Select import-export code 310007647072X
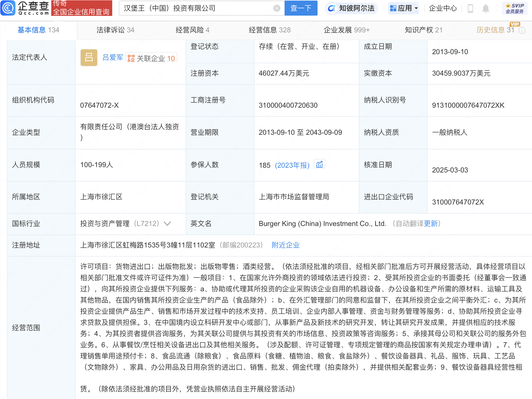 pyautogui.click(x=458, y=202)
